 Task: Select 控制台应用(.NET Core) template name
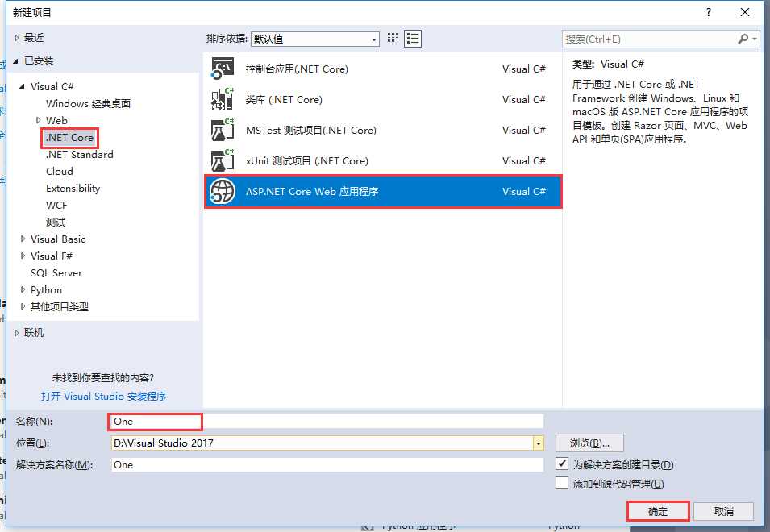297,69
